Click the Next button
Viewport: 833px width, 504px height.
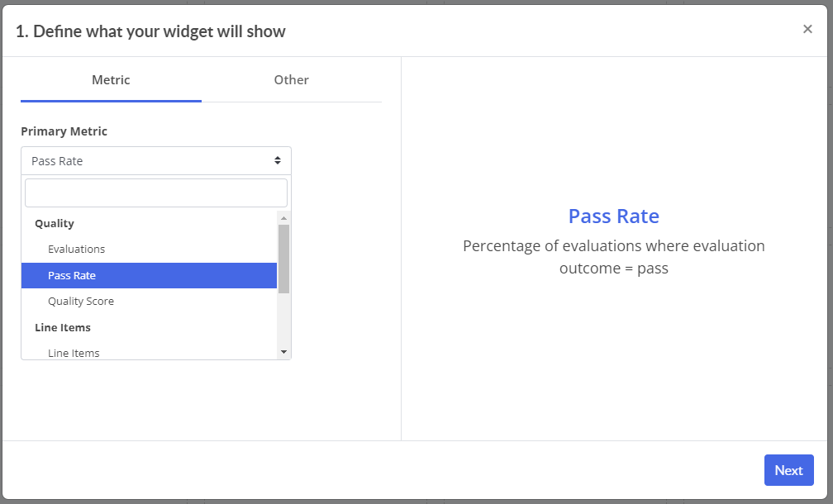[x=789, y=470]
